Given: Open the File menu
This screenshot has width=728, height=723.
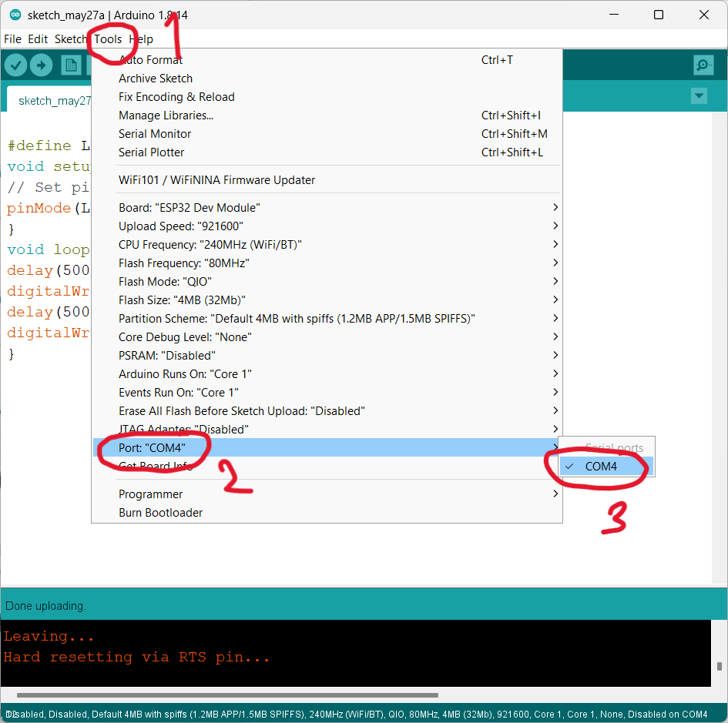Looking at the screenshot, I should tap(12, 39).
